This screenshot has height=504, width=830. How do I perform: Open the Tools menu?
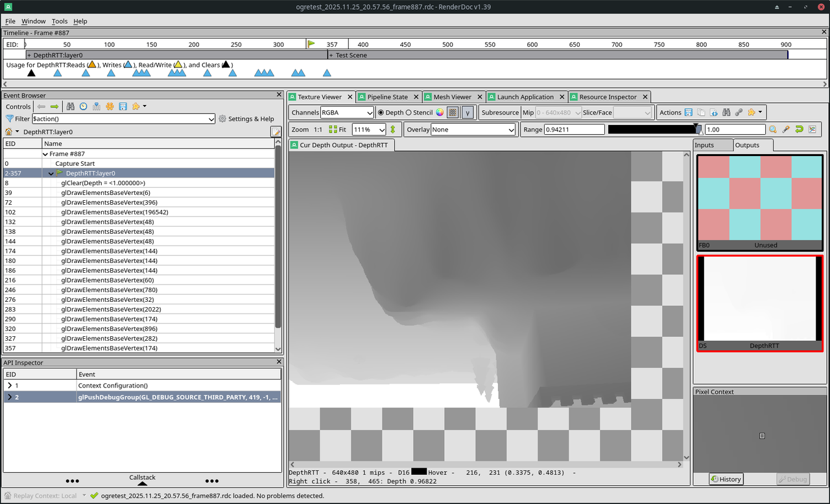click(60, 21)
